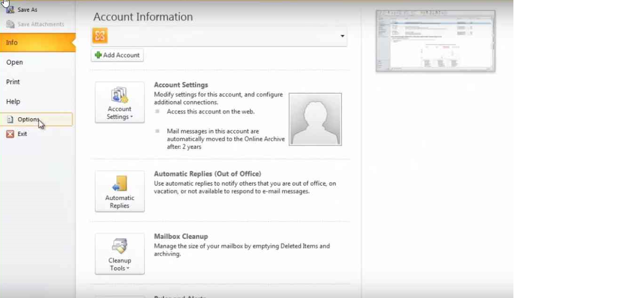Click the orange Exchange account icon
This screenshot has height=298, width=644.
tap(99, 35)
